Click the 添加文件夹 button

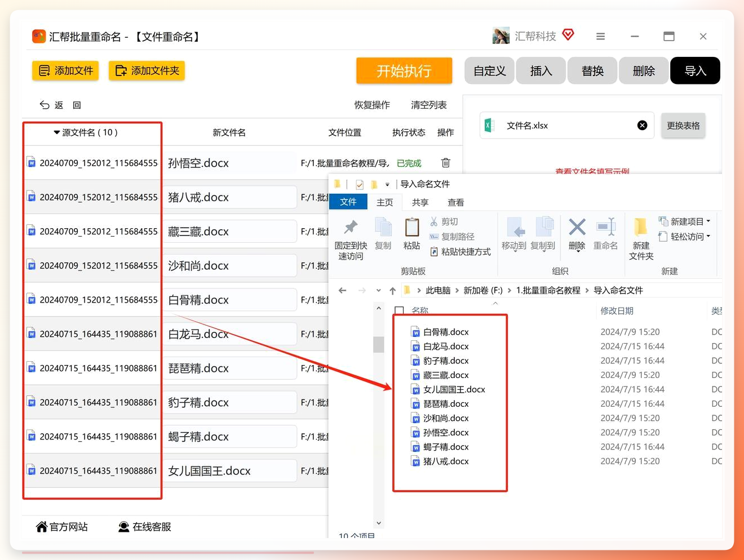point(147,70)
